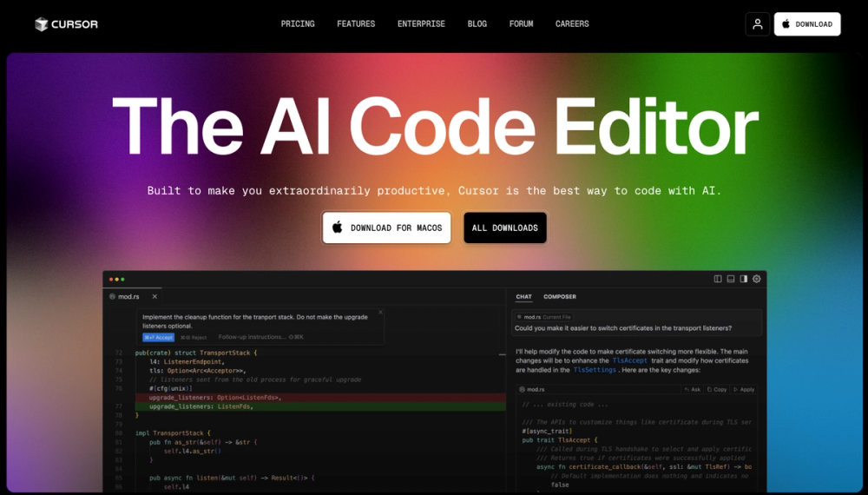Open the user account icon
This screenshot has height=495, width=868.
[x=757, y=24]
